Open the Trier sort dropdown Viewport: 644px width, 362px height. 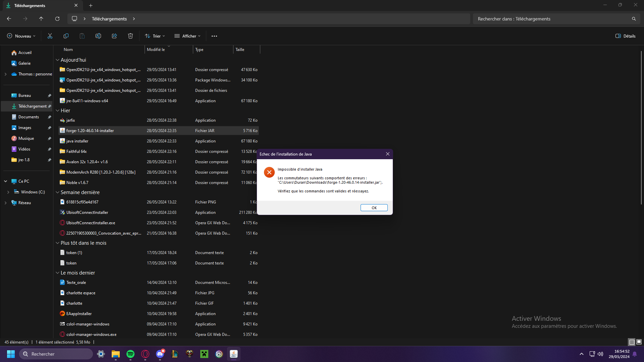coord(155,36)
